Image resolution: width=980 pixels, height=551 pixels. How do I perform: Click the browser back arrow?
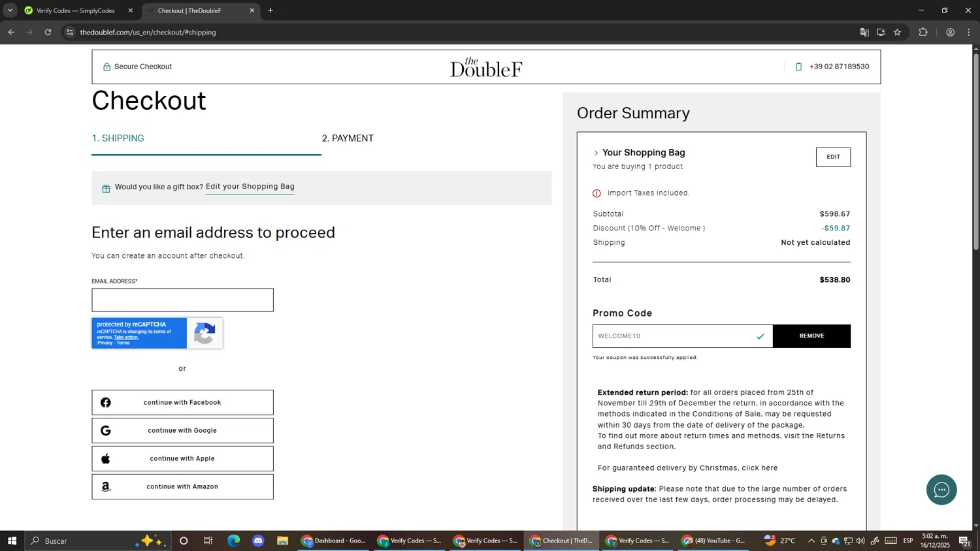coord(11,32)
